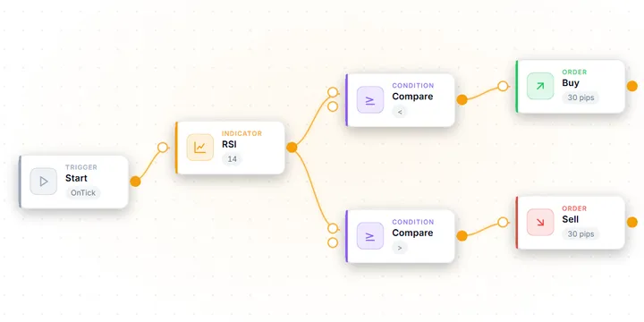The image size is (644, 322).
Task: Select the Buy node title
Action: click(571, 83)
